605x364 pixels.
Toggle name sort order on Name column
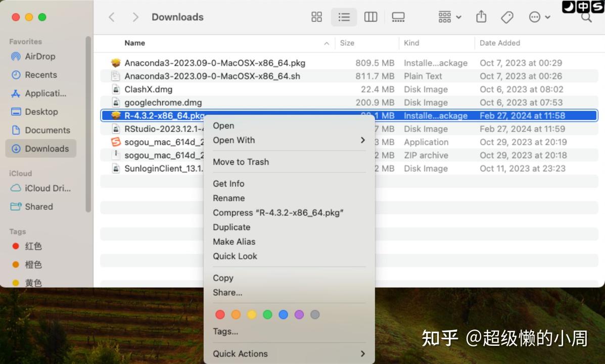(x=134, y=43)
